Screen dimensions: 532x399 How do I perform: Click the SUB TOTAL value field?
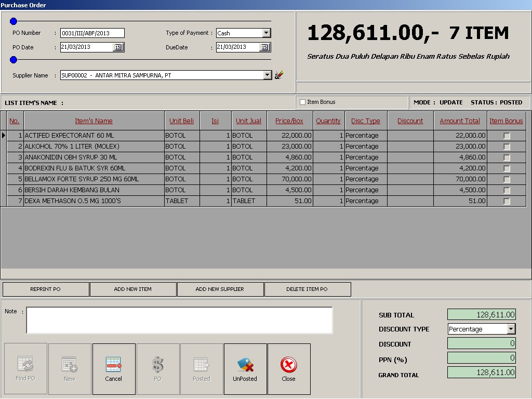point(482,314)
